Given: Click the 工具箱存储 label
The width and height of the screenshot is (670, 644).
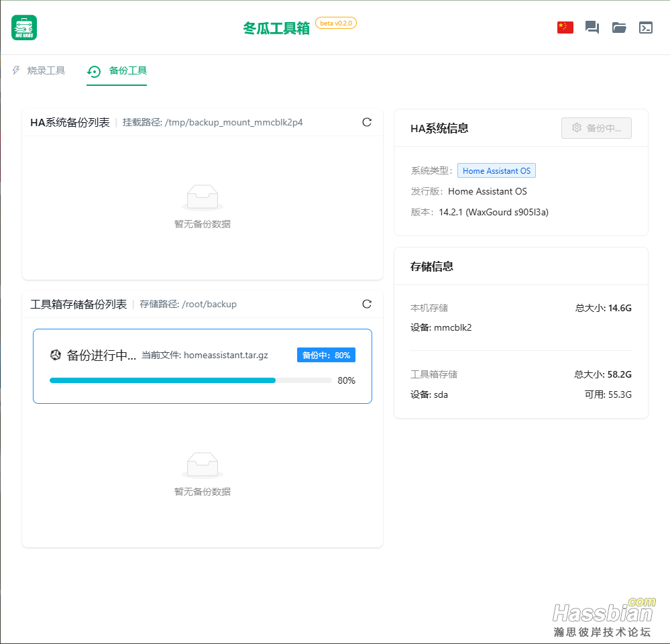Looking at the screenshot, I should click(434, 374).
